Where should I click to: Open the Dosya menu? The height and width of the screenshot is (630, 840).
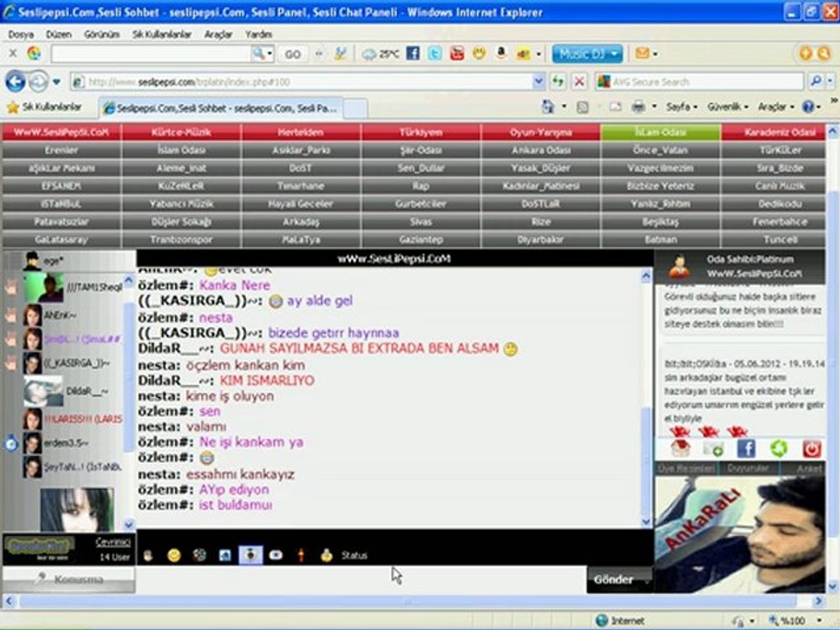(21, 34)
